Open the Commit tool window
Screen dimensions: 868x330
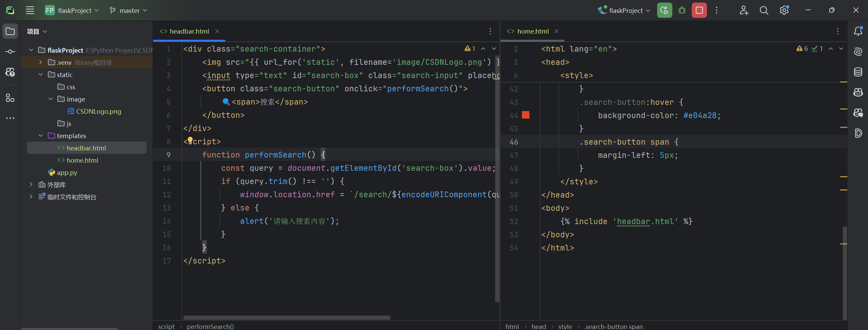click(x=10, y=52)
